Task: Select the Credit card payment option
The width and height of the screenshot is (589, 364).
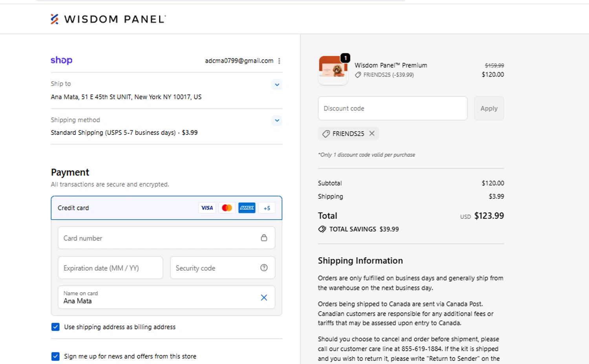Action: tap(166, 208)
